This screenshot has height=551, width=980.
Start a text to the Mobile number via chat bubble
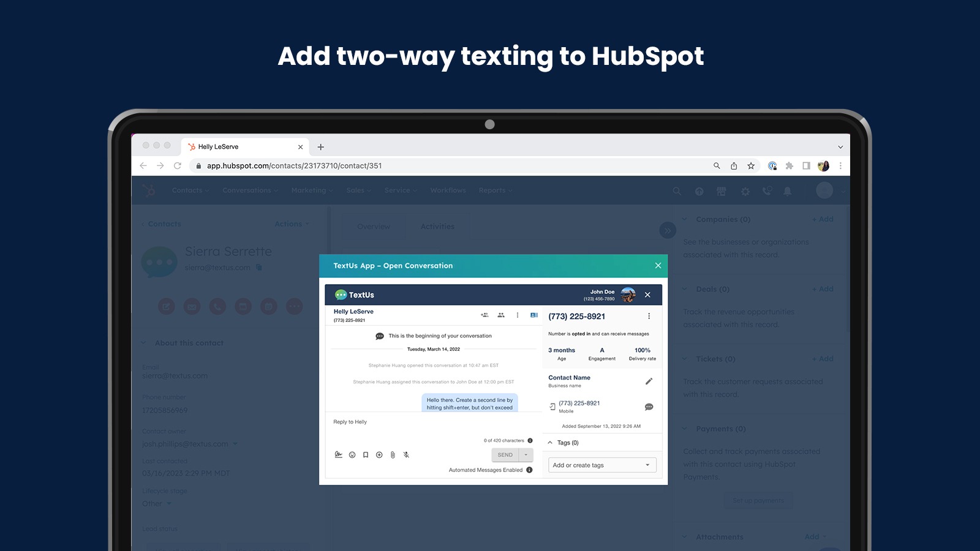coord(649,407)
